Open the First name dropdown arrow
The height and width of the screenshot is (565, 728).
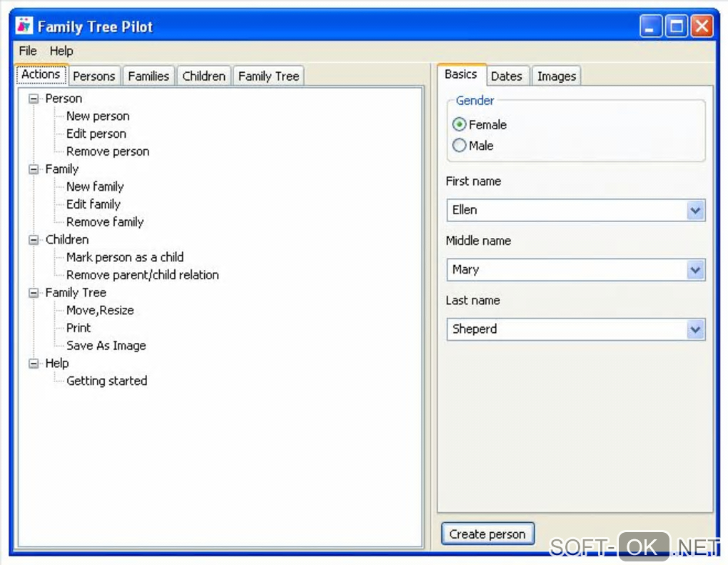(x=695, y=211)
